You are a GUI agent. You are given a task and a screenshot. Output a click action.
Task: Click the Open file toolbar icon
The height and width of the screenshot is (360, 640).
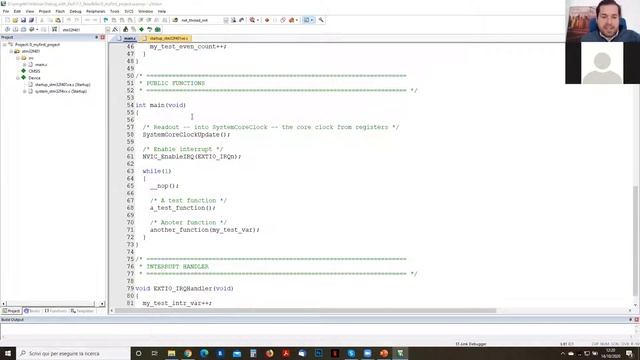pyautogui.click(x=15, y=20)
